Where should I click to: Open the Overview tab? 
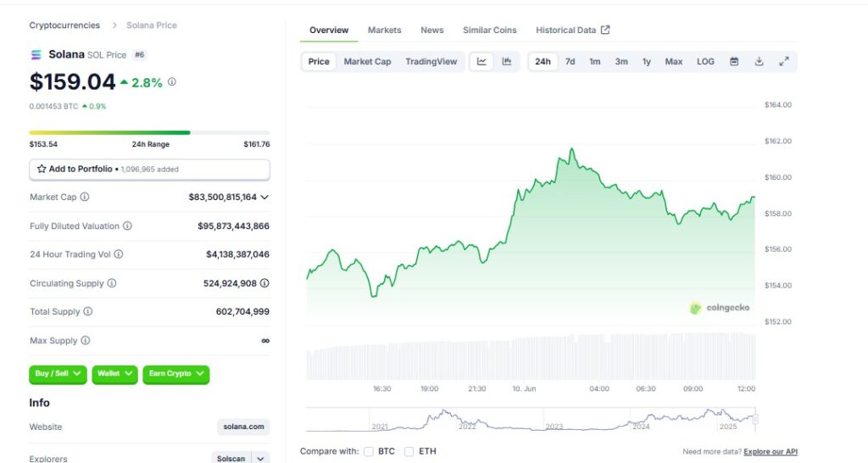coord(329,30)
